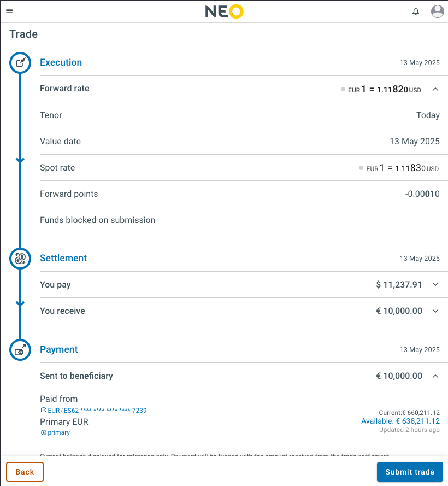Collapse the Sent to beneficiary section
Screen dimensions: 448x486
point(435,376)
